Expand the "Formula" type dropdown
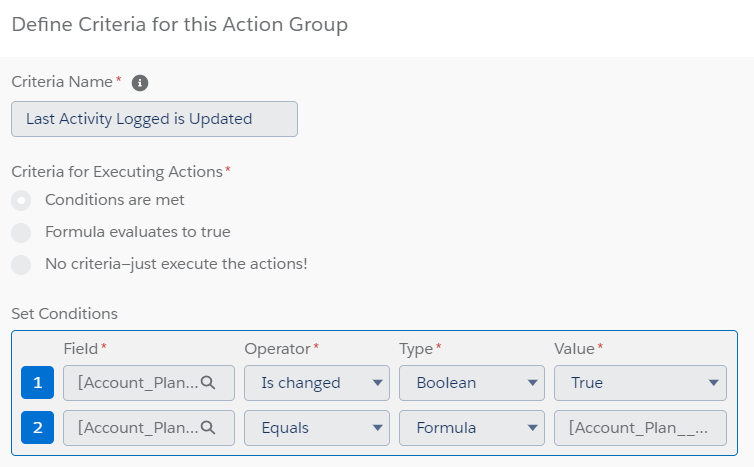 [471, 427]
